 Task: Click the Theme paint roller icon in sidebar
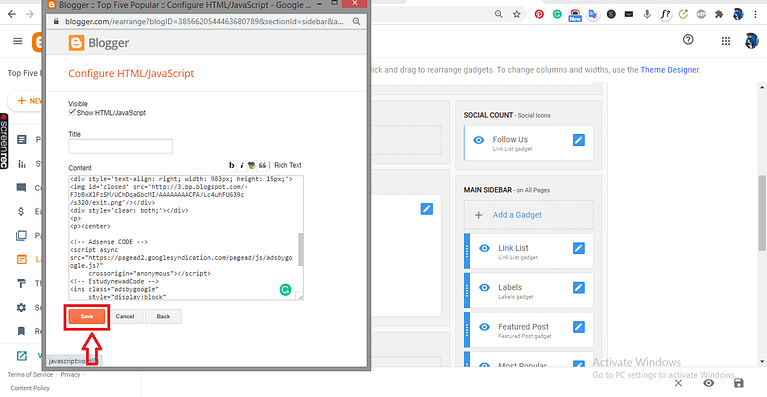22,284
